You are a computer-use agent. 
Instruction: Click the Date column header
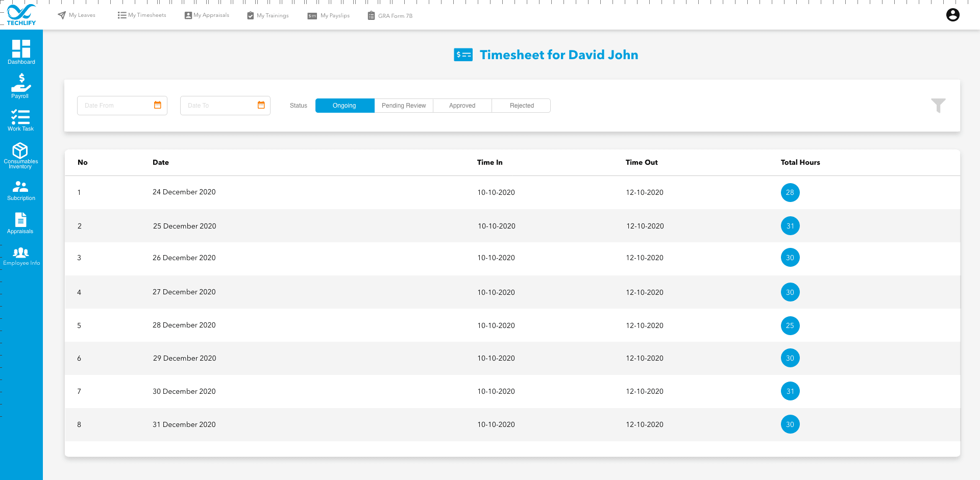161,162
